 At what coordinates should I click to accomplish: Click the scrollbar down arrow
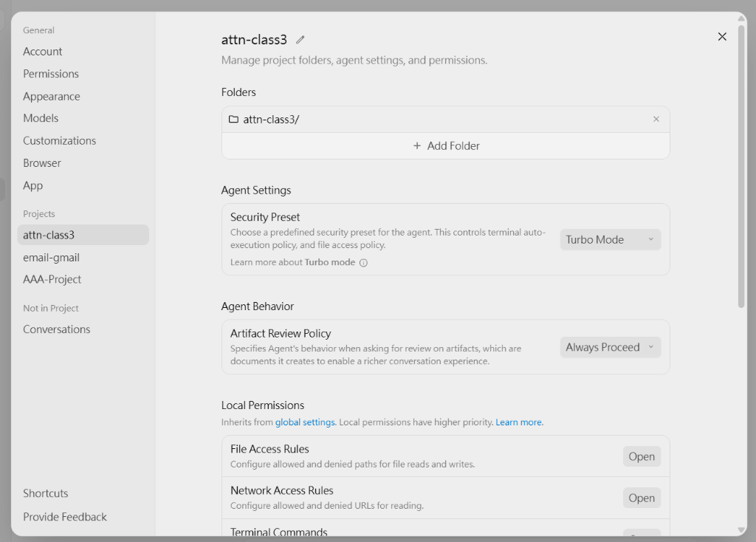[741, 530]
